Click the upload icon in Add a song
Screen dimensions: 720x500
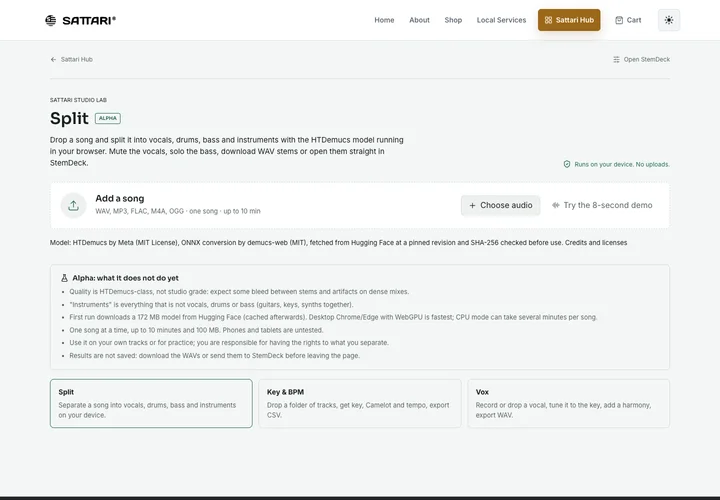click(73, 205)
